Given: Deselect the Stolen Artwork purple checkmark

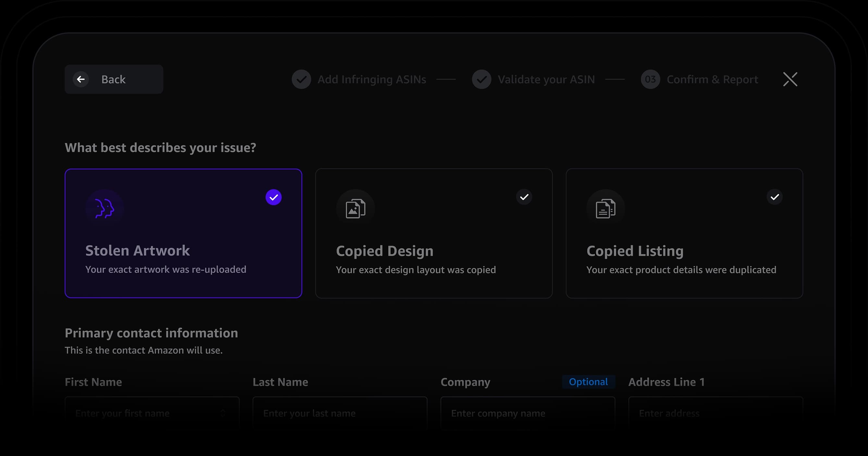Looking at the screenshot, I should [273, 197].
